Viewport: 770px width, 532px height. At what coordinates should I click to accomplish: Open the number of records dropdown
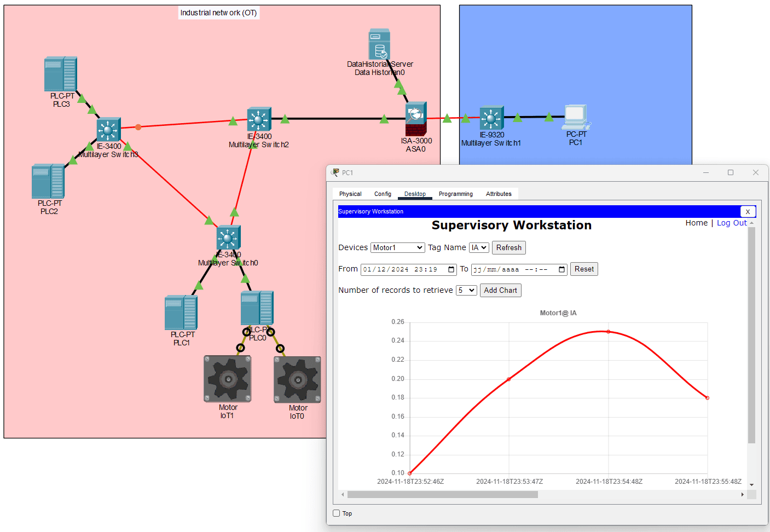pos(466,290)
